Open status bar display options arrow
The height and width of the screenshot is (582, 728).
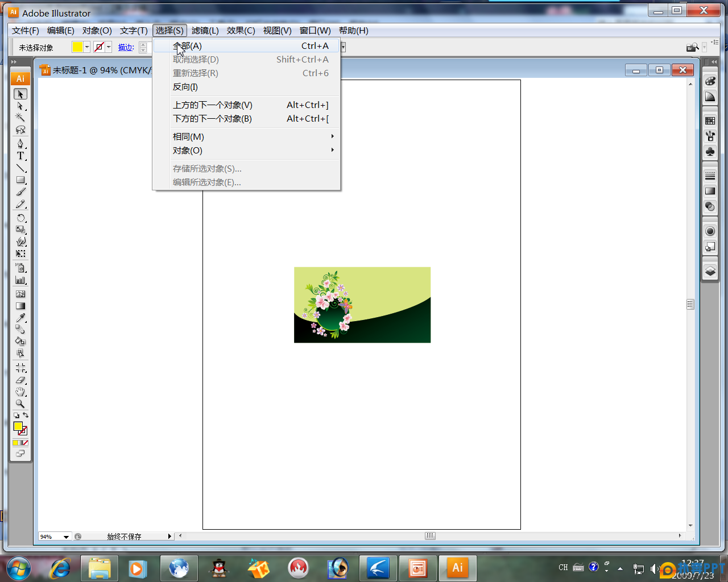169,536
